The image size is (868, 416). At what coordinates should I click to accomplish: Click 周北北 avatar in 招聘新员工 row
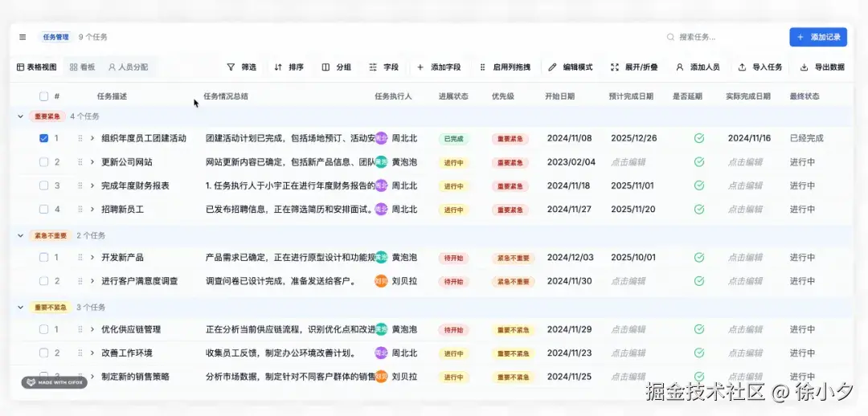[381, 209]
